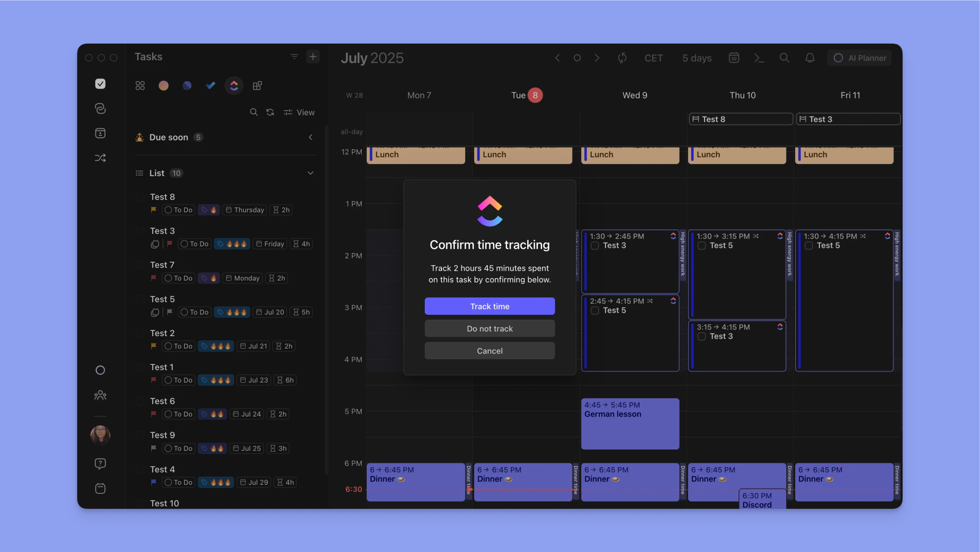This screenshot has width=980, height=552.
Task: Open To Do status of Test 1
Action: pyautogui.click(x=179, y=380)
